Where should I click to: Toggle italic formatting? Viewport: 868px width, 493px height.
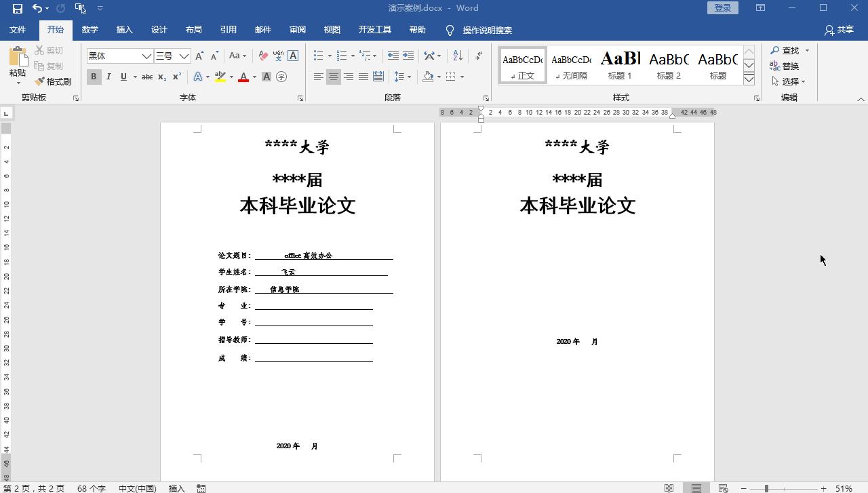(x=108, y=77)
